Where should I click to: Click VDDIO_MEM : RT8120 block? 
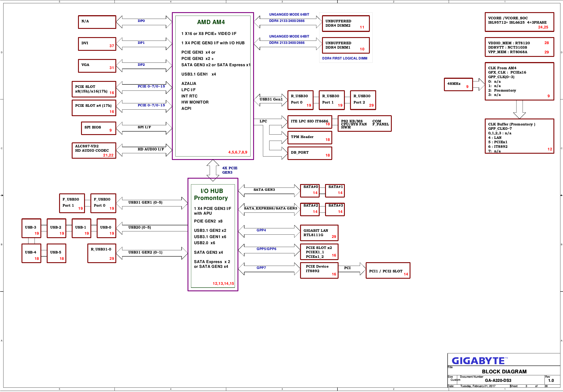tap(519, 47)
